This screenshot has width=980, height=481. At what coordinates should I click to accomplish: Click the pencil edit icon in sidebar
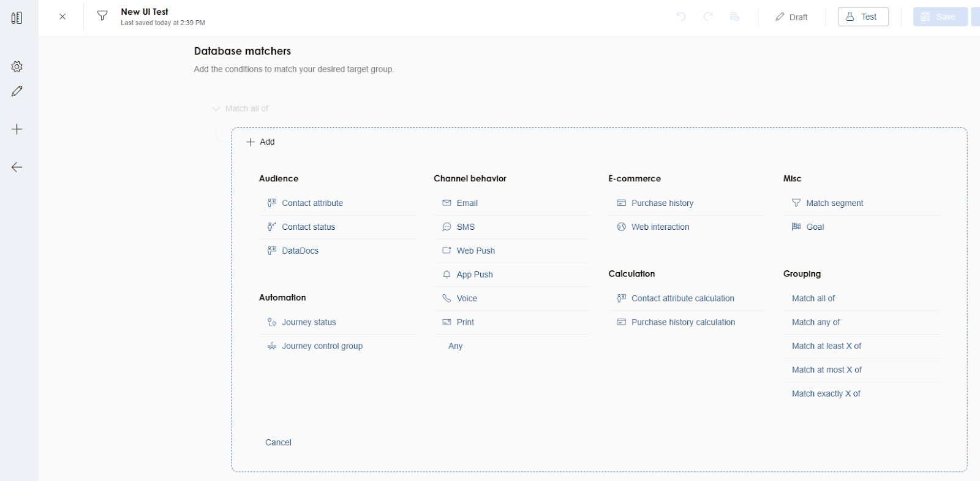click(17, 91)
